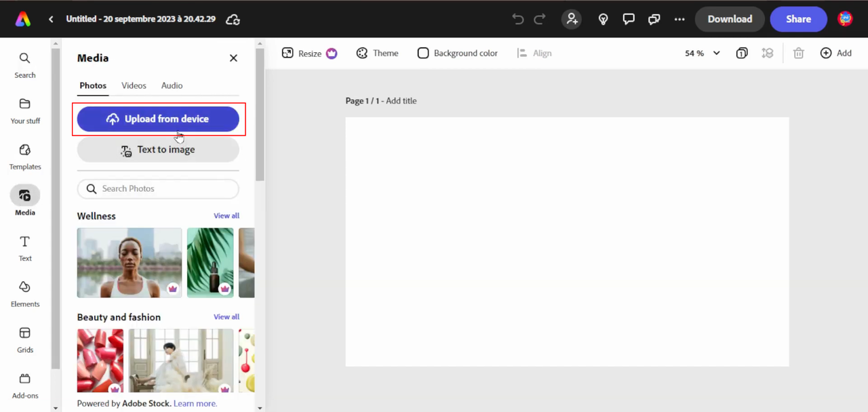Open Add-ons in the sidebar
This screenshot has height=412, width=868.
pyautogui.click(x=25, y=385)
